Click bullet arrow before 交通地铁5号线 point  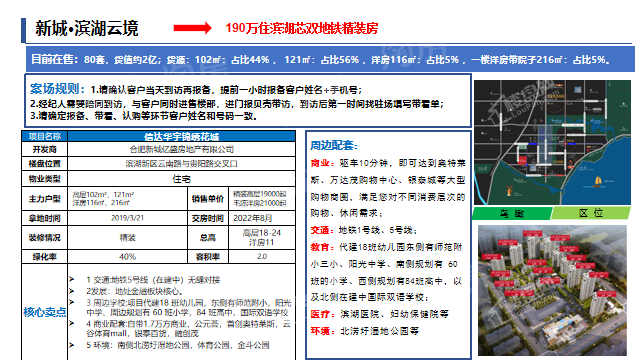pyautogui.click(x=72, y=280)
